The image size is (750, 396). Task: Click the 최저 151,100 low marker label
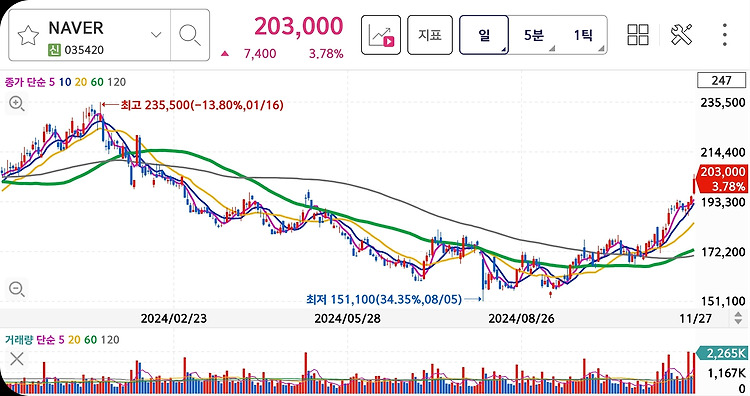(x=384, y=299)
